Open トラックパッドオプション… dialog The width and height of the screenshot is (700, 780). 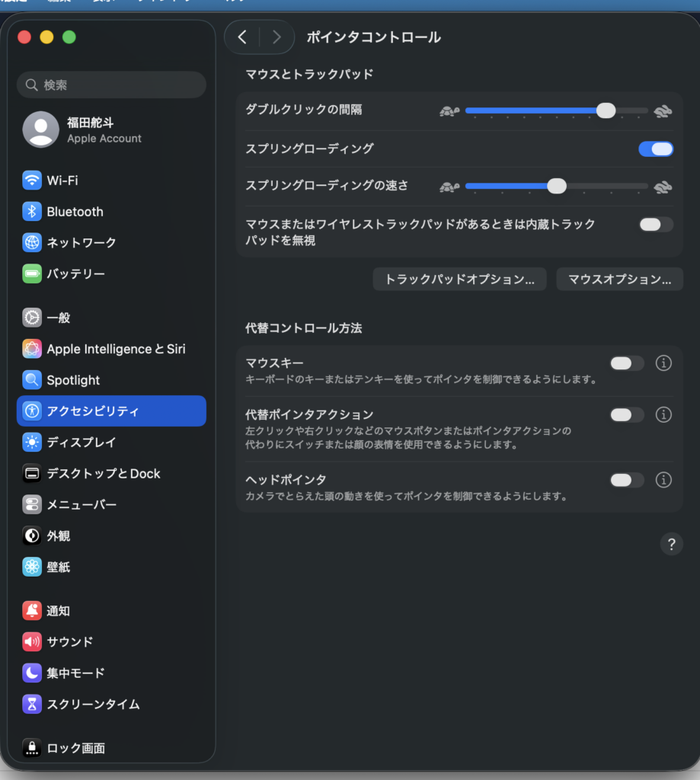pyautogui.click(x=459, y=280)
